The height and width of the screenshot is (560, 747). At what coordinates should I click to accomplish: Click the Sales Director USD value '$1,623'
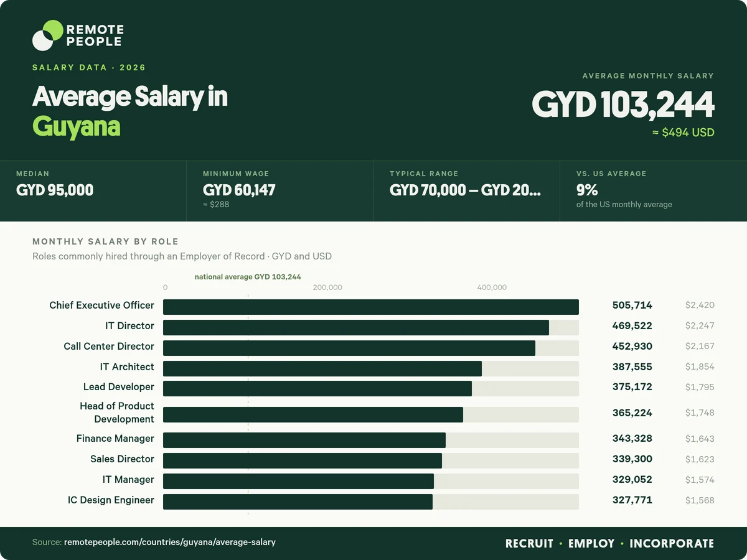pyautogui.click(x=700, y=459)
